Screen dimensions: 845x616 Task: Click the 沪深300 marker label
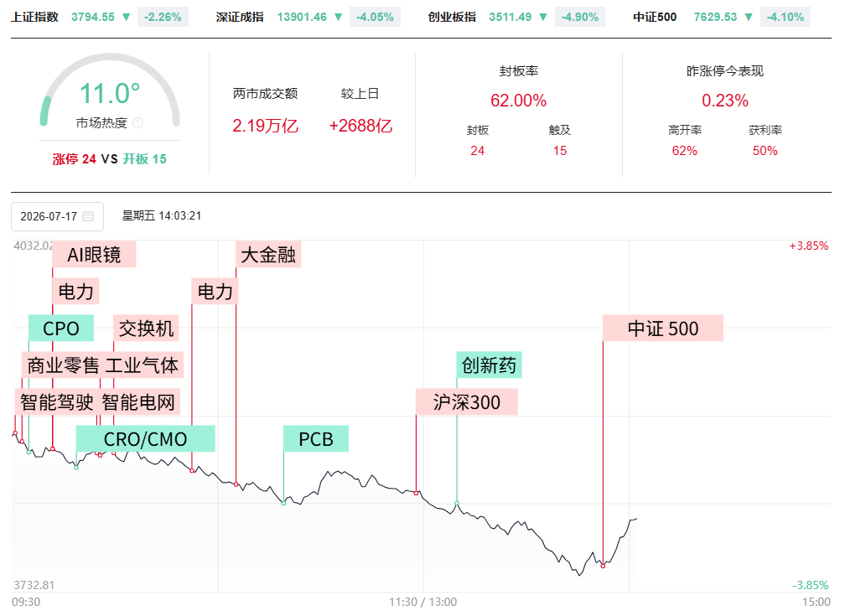(x=467, y=402)
